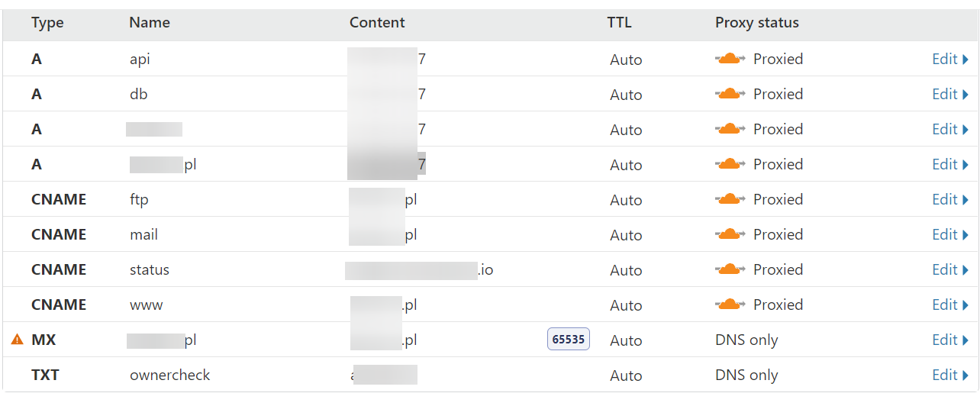Open Edit for the MX record
This screenshot has height=406, width=980.
950,340
